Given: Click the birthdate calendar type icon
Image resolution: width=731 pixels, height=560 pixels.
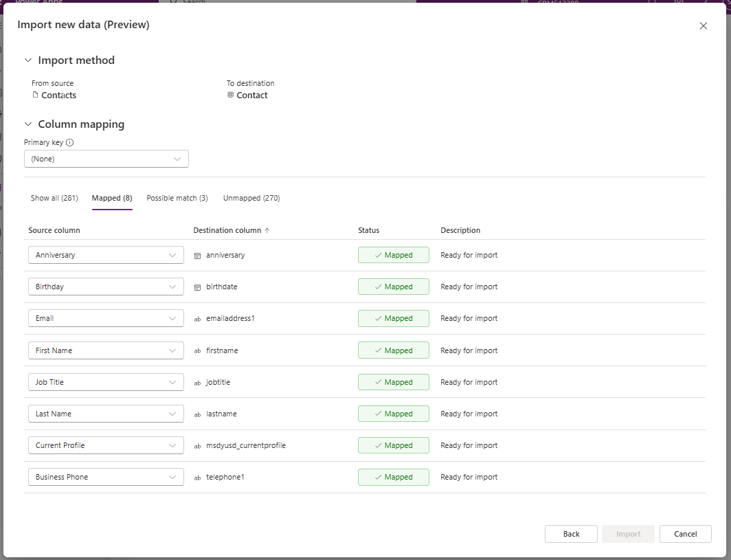Looking at the screenshot, I should [x=197, y=287].
